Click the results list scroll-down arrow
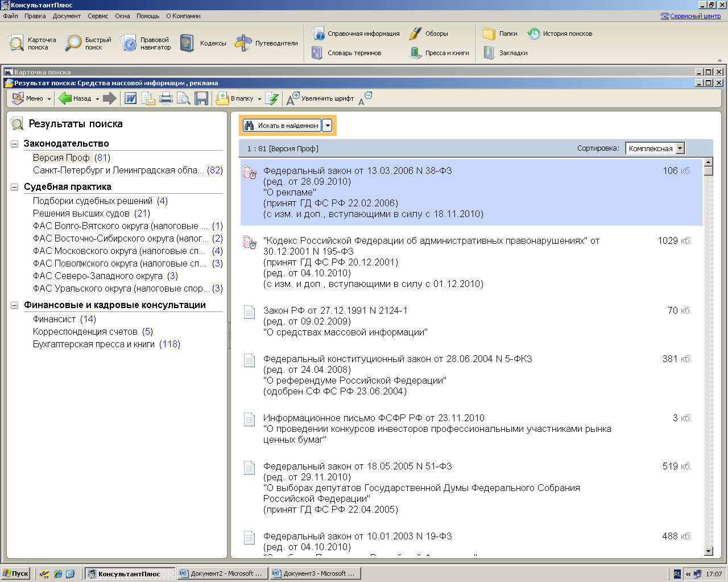 pos(708,551)
